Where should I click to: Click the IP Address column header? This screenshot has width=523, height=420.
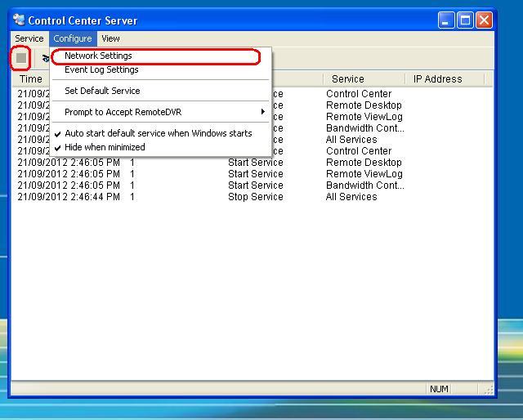[x=445, y=79]
